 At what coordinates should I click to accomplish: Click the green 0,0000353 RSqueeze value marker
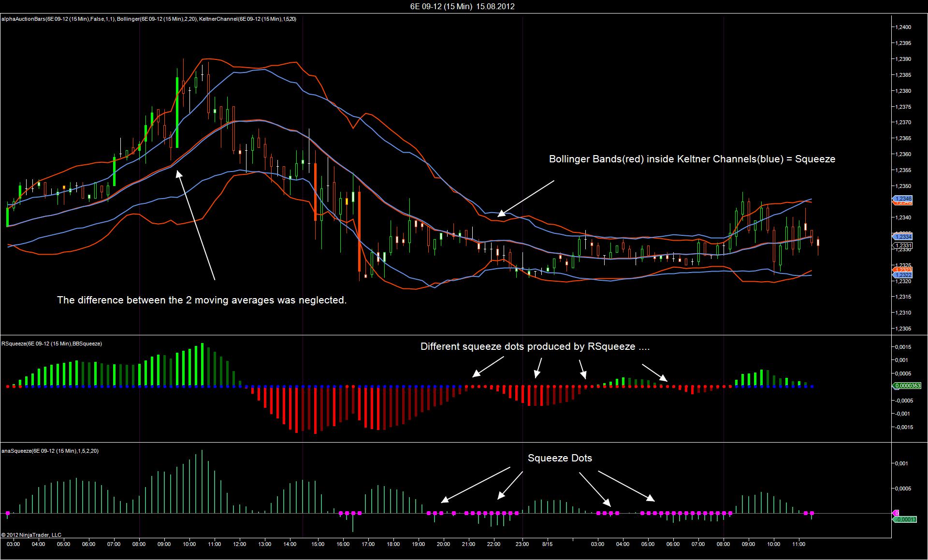pos(906,386)
